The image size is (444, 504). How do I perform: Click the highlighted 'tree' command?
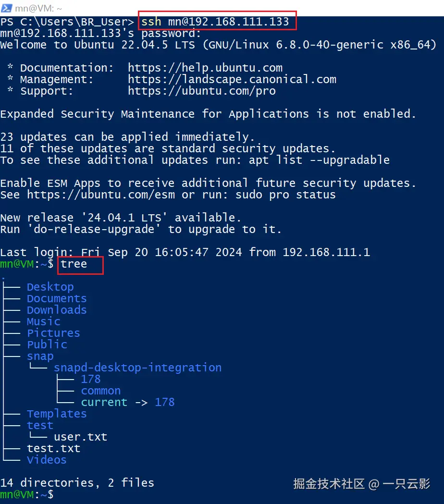pos(74,264)
